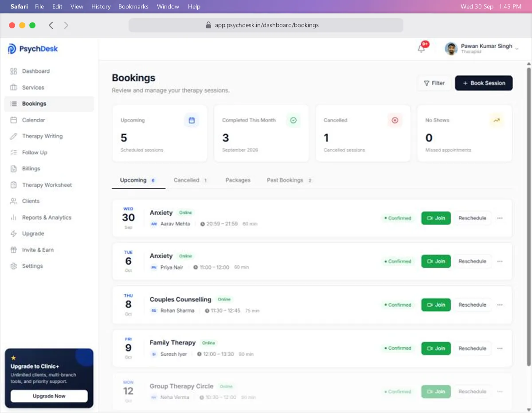Click the Upcoming card calendar icon
This screenshot has width=532, height=413.
(x=192, y=120)
